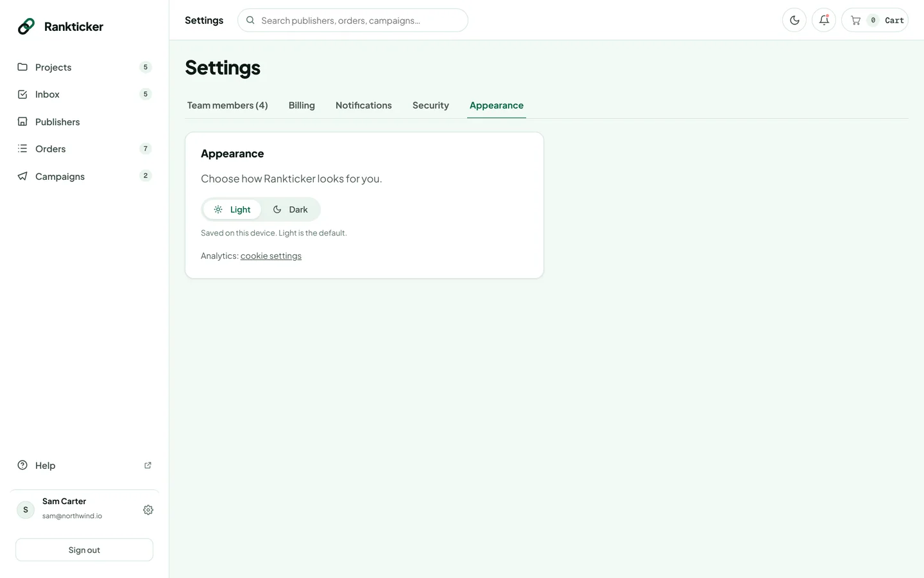This screenshot has height=578, width=924.
Task: Click the Rankticker brand name
Action: tap(74, 27)
